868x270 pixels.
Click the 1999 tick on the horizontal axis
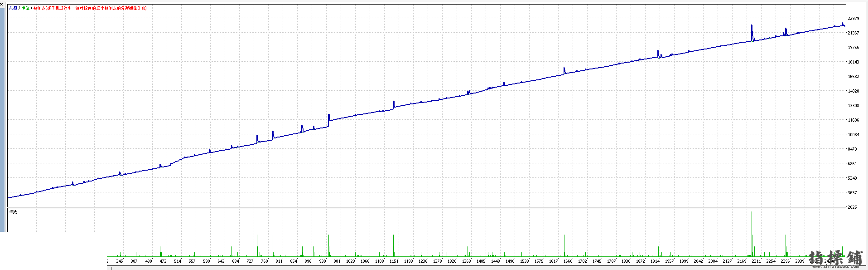[x=684, y=261]
